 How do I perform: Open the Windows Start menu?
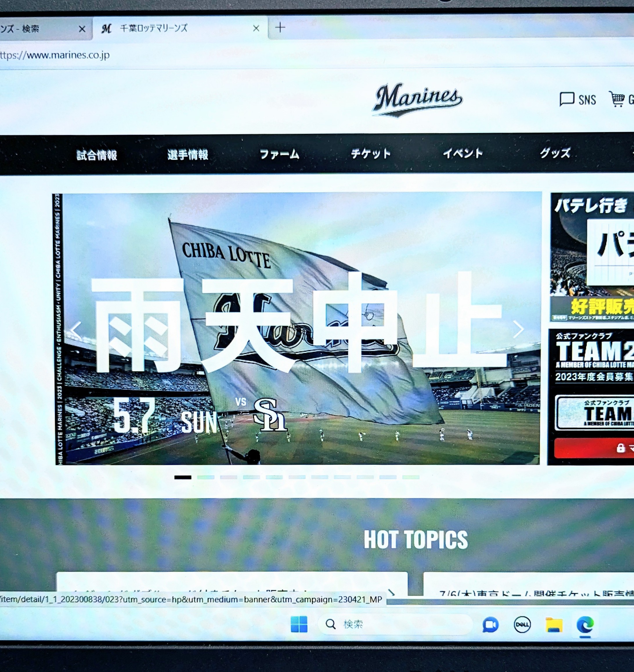pos(299,624)
